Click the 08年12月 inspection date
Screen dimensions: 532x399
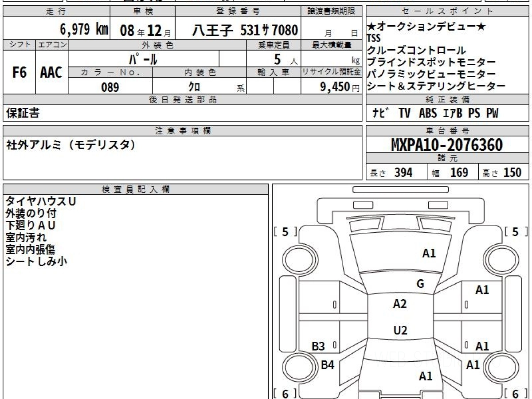point(145,31)
